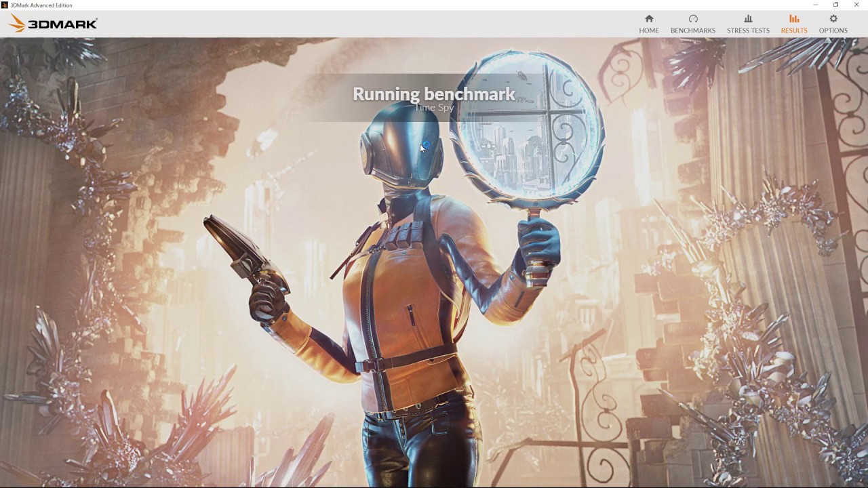
Task: Open the Stress Tests section
Action: pos(748,24)
